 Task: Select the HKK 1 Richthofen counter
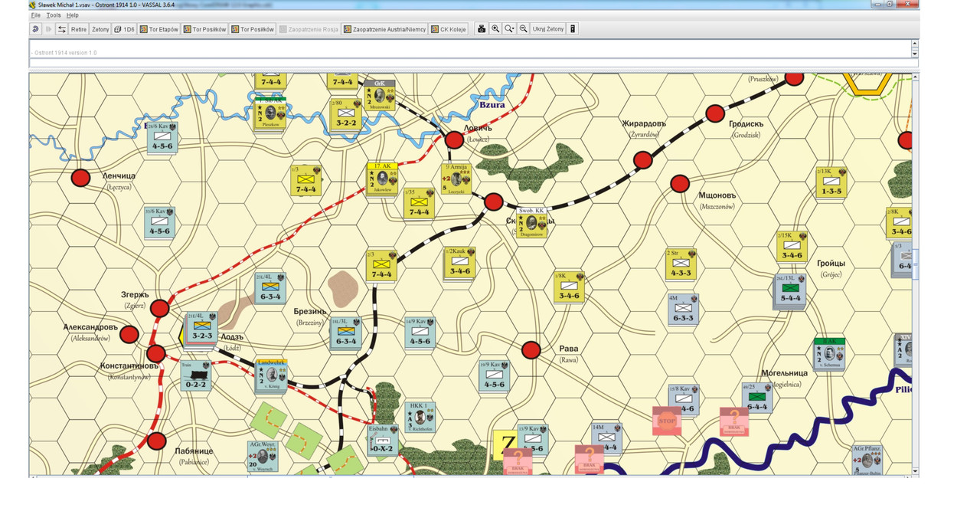click(x=420, y=417)
